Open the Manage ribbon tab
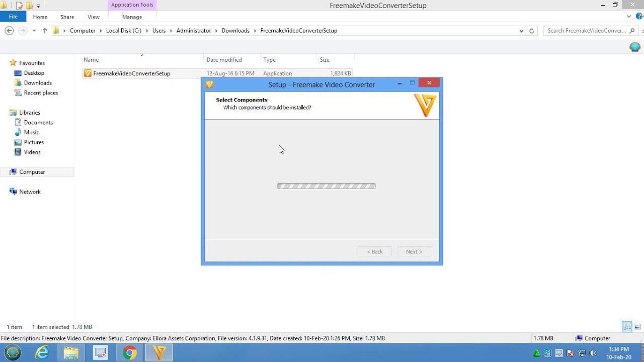The height and width of the screenshot is (362, 644). [x=132, y=17]
